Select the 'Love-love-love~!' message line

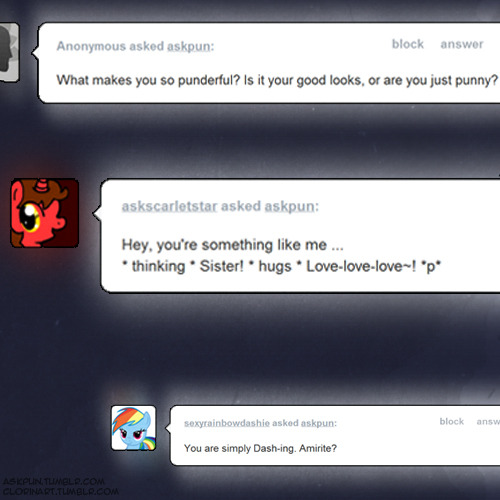pos(281,266)
